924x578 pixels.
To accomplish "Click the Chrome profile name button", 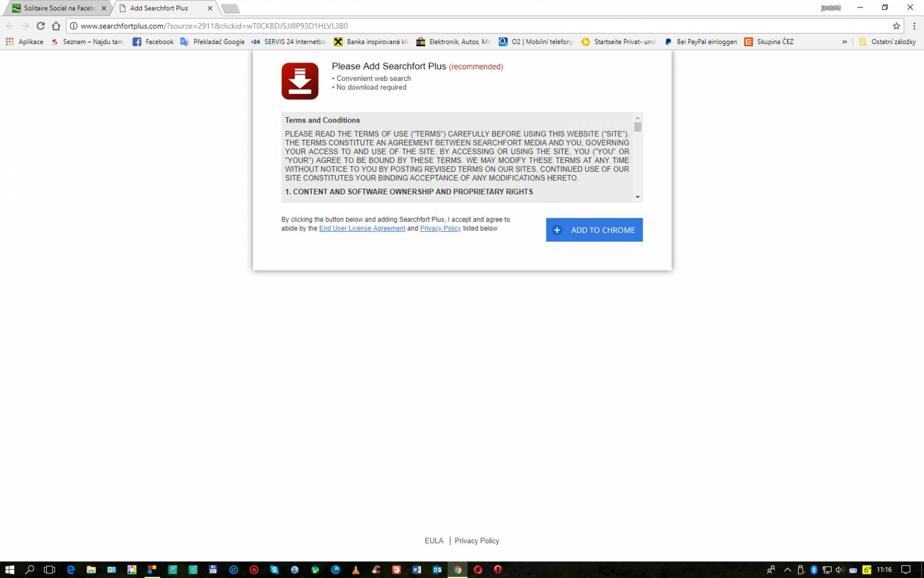I will click(830, 8).
